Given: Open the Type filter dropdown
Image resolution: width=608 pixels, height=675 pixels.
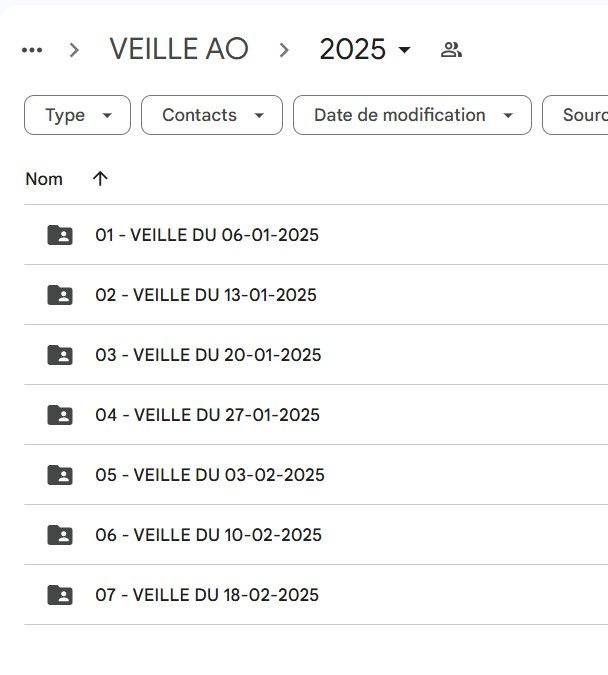Looking at the screenshot, I should (x=78, y=115).
